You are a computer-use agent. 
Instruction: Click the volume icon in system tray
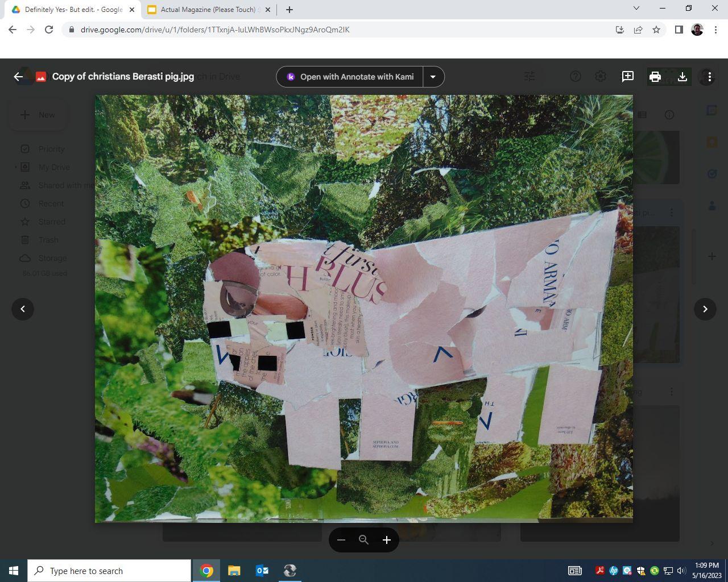pyautogui.click(x=681, y=571)
